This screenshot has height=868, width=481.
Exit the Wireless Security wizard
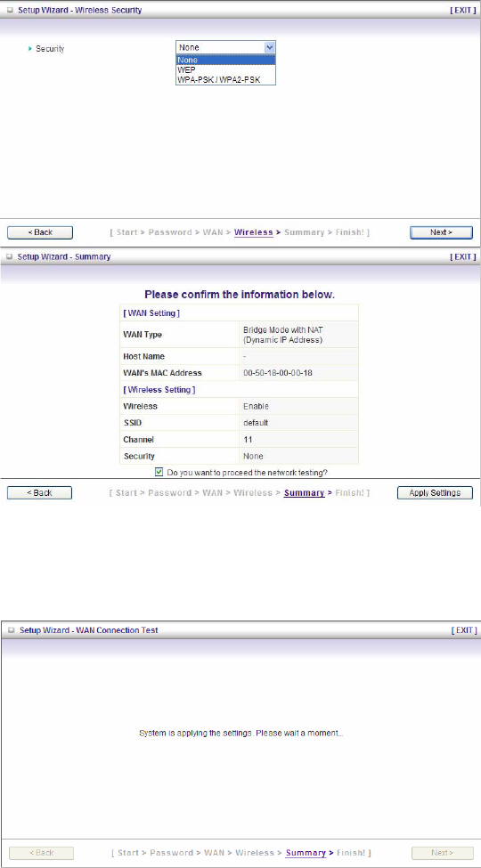[x=463, y=10]
